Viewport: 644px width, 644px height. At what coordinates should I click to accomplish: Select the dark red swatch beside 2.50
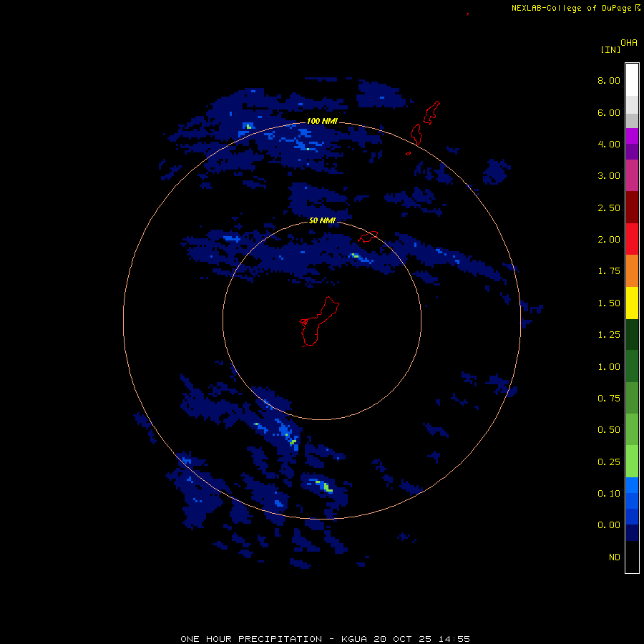(x=632, y=208)
